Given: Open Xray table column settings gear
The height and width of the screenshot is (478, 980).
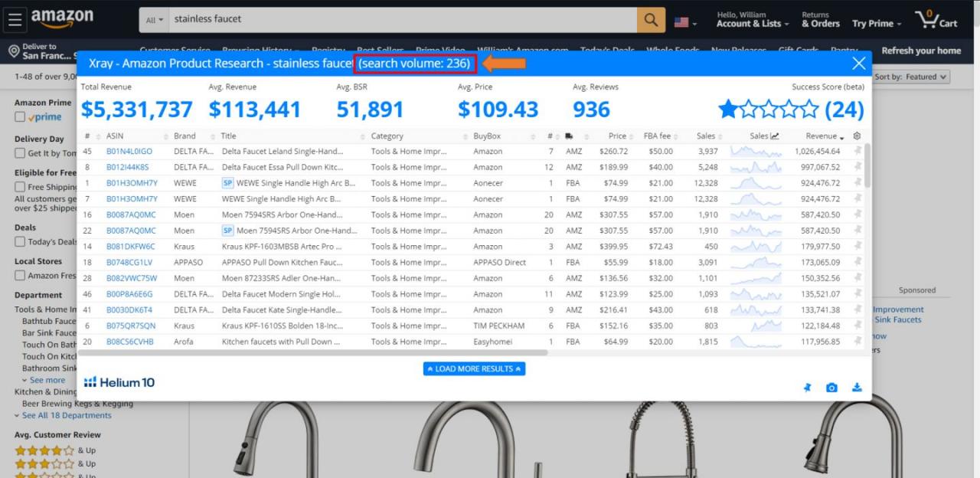Looking at the screenshot, I should point(857,136).
